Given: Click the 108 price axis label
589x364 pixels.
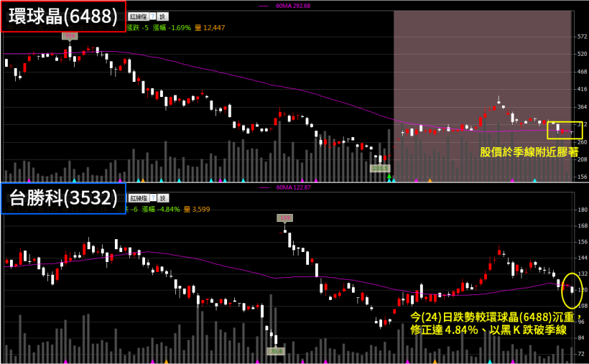Looking at the screenshot, I should 583,306.
